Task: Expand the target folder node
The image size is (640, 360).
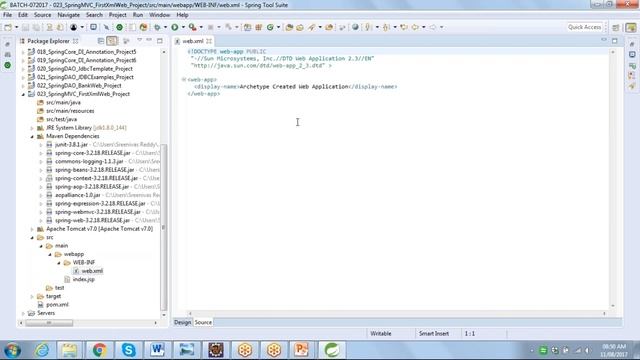Action: tap(32, 297)
